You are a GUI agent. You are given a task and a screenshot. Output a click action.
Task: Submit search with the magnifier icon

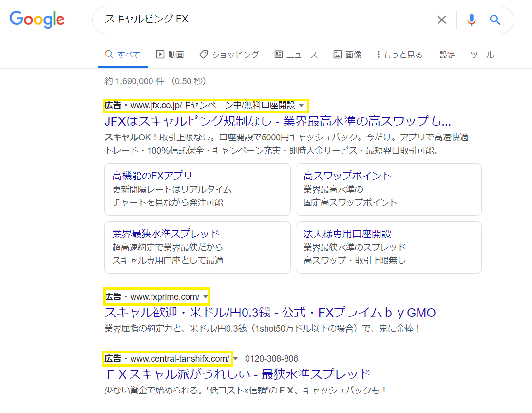[x=495, y=20]
